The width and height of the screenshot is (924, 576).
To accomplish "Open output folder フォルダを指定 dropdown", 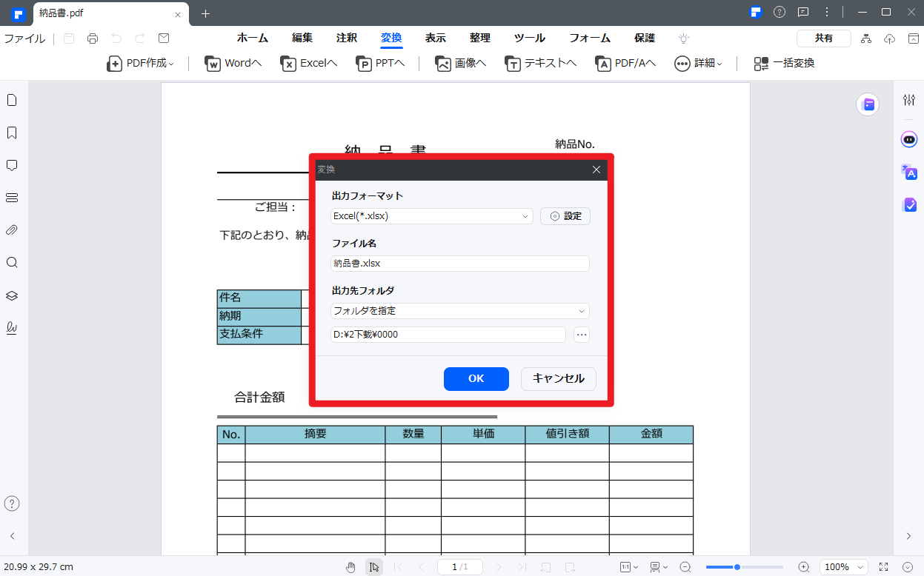I will tap(460, 311).
